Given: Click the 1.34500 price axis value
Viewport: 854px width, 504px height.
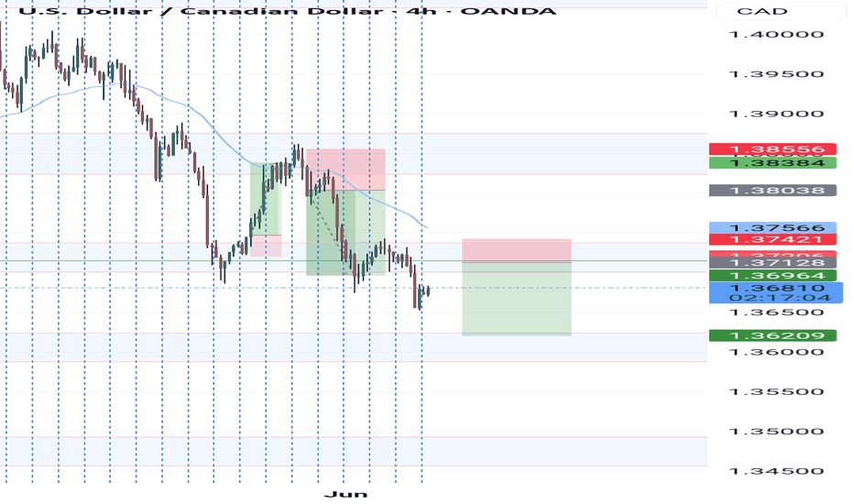Looking at the screenshot, I should (x=776, y=471).
